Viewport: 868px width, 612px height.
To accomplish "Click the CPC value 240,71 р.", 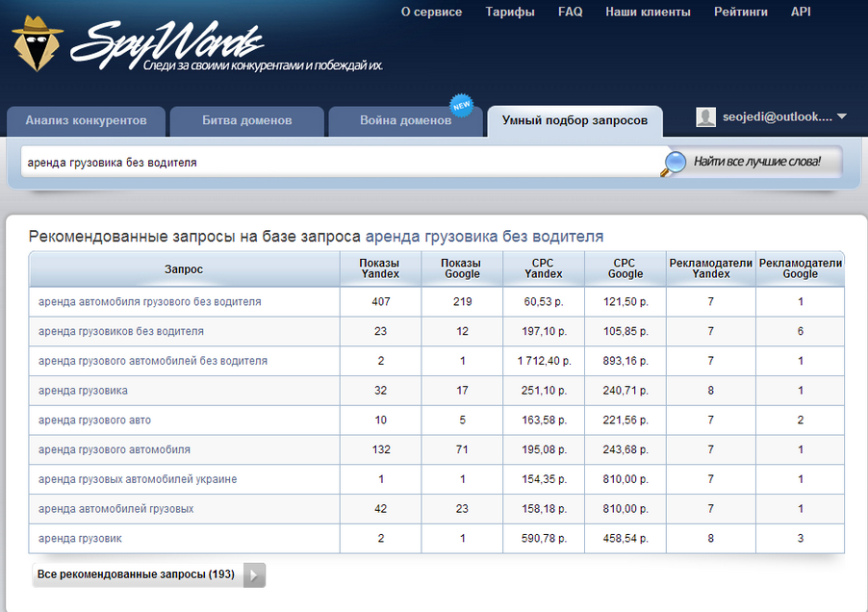I will (x=625, y=391).
